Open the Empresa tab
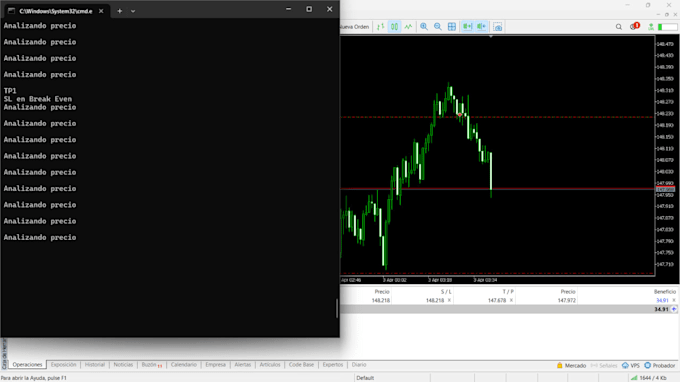The width and height of the screenshot is (680, 382). pyautogui.click(x=215, y=365)
